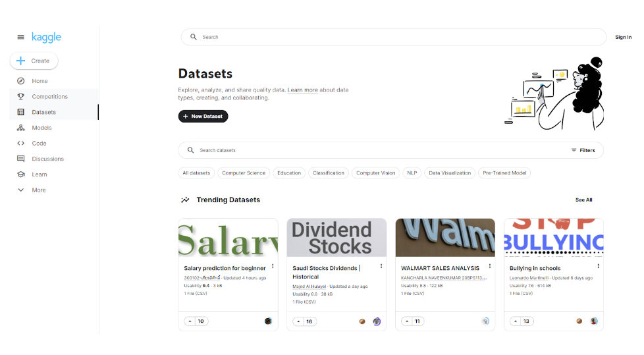Click the top search magnifier icon
Viewport: 644px width, 355px height.
tap(194, 37)
